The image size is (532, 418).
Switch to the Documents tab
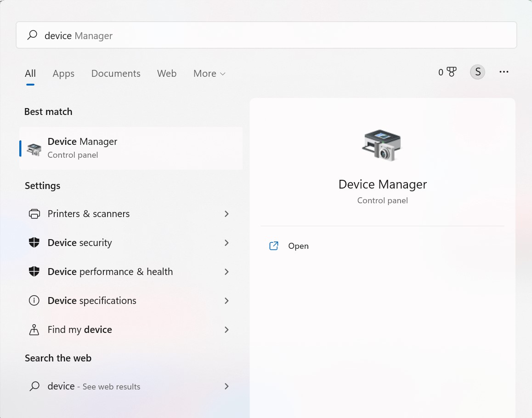(116, 74)
